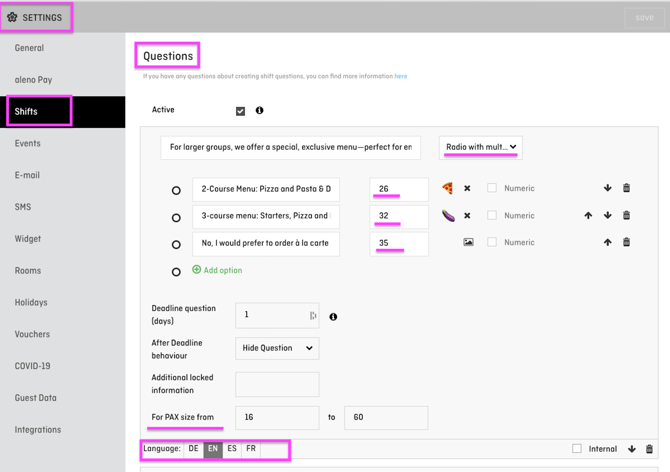Delete the 2-Course Menu option with trash icon
Image resolution: width=670 pixels, height=472 pixels.
627,188
